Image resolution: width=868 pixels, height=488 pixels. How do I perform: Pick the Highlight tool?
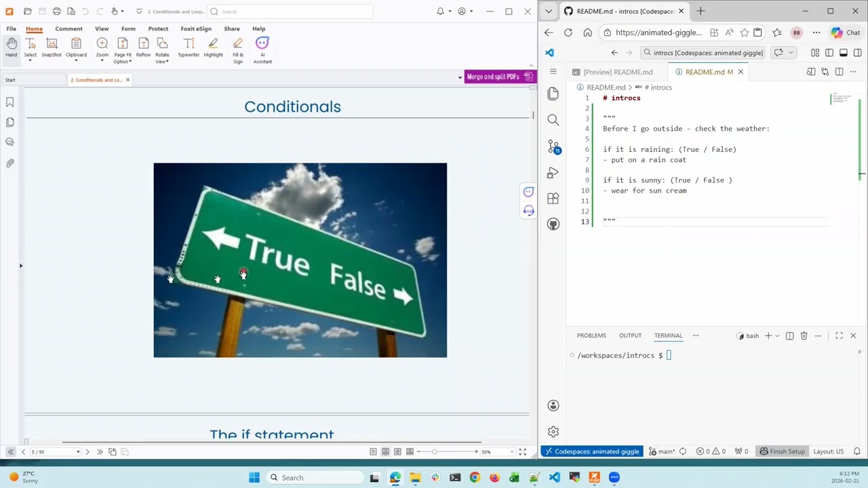pyautogui.click(x=213, y=47)
